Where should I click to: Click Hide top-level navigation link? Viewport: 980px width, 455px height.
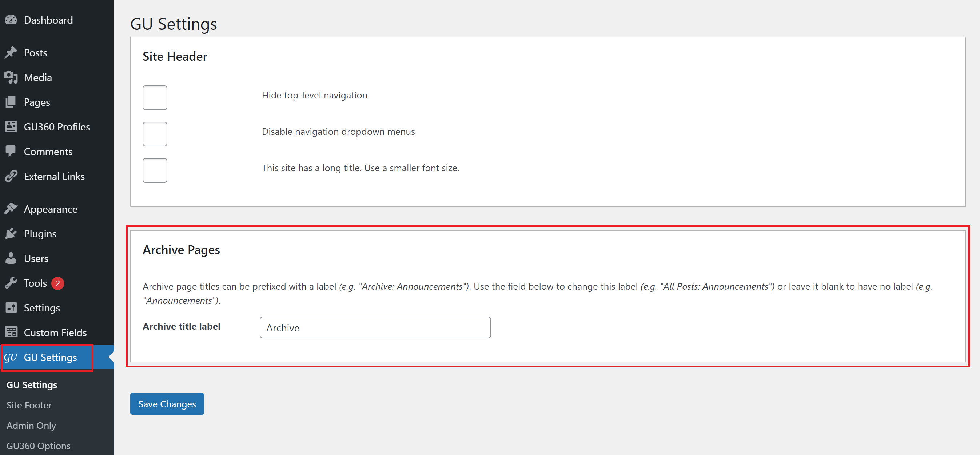click(314, 95)
